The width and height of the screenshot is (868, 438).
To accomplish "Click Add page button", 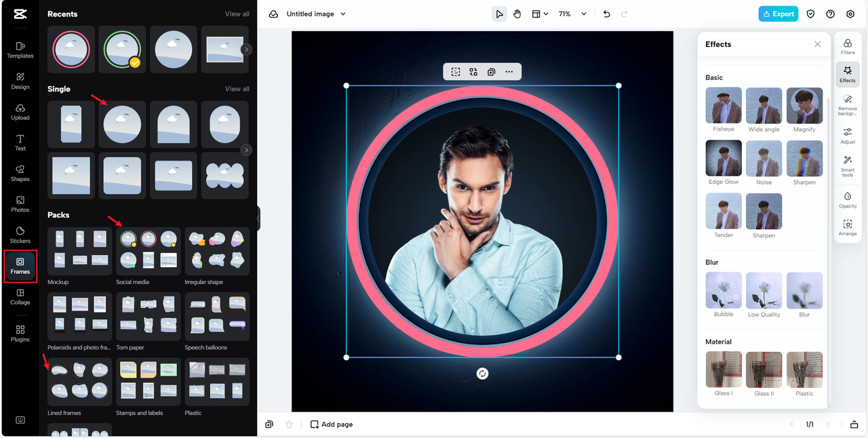I will 332,424.
